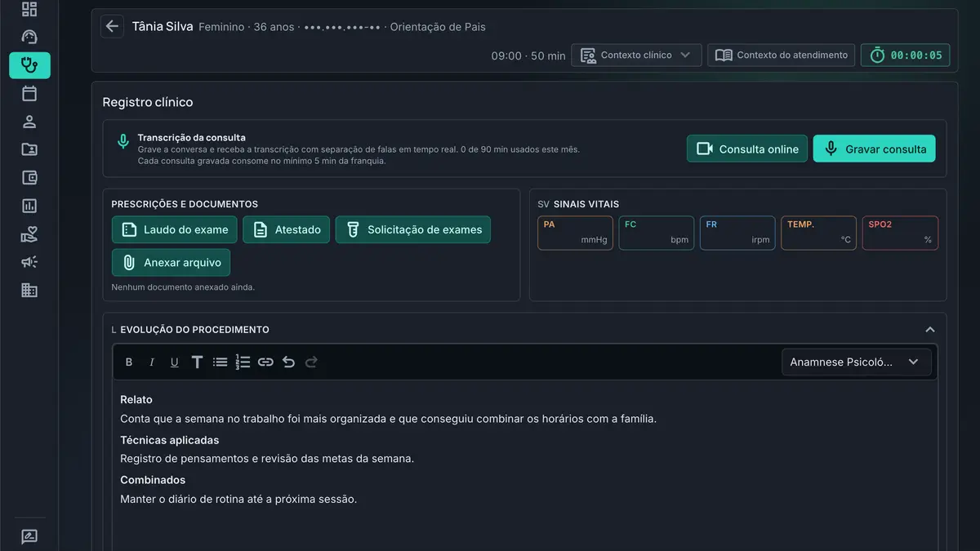980x551 pixels.
Task: Open the support agent headset icon in sidebar
Action: (x=29, y=38)
